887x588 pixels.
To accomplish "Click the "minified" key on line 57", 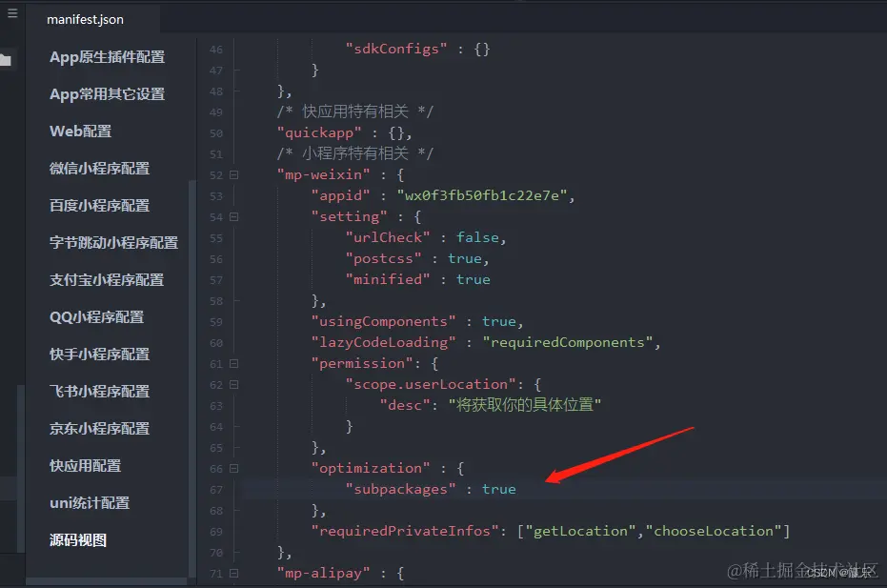I will point(388,279).
